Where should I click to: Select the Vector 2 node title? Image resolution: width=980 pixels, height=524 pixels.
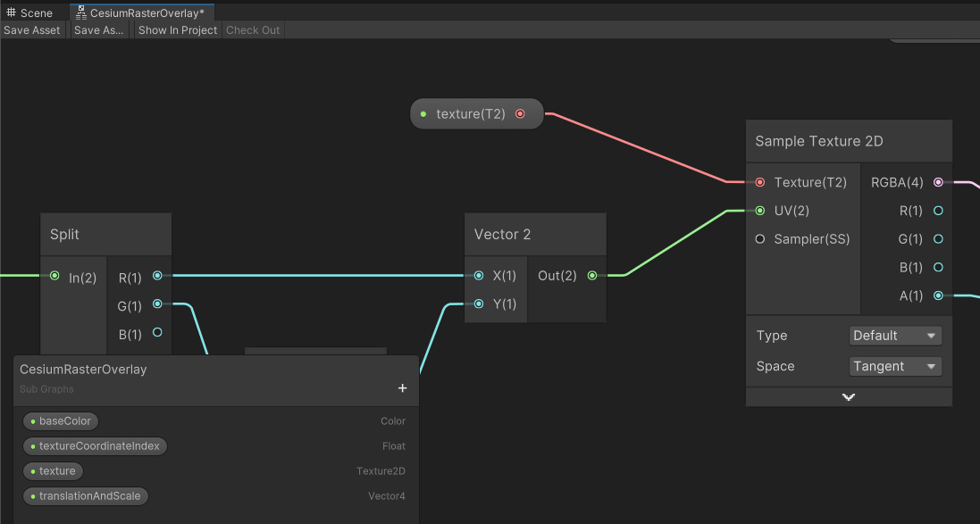[502, 234]
